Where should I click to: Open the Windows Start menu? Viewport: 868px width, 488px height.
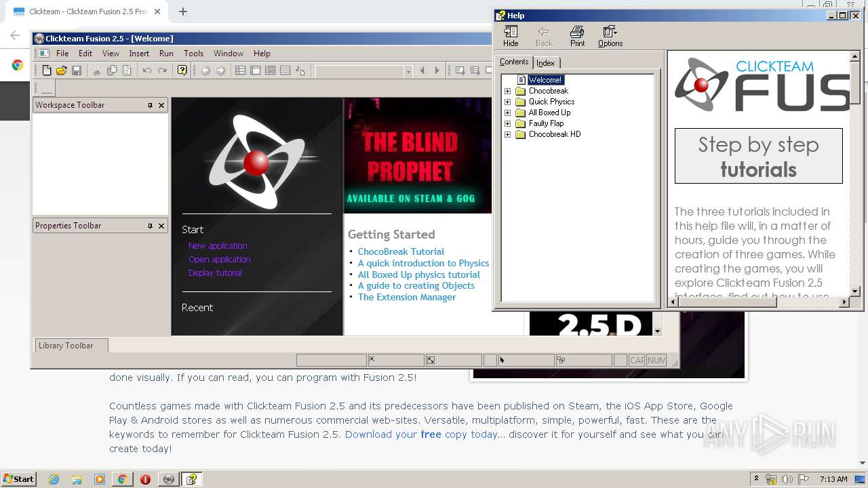point(18,479)
